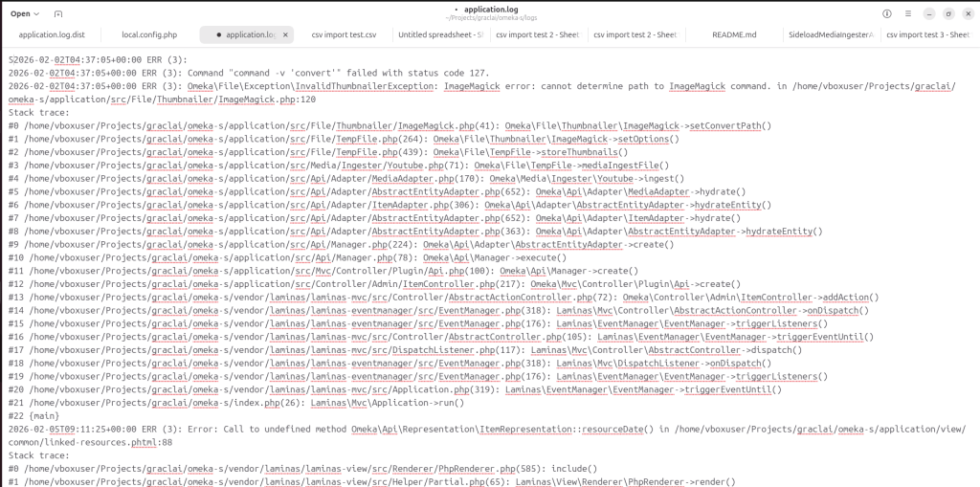Open the Untitled spreadsheet tab
Screen dimensions: 980x487
pyautogui.click(x=440, y=34)
